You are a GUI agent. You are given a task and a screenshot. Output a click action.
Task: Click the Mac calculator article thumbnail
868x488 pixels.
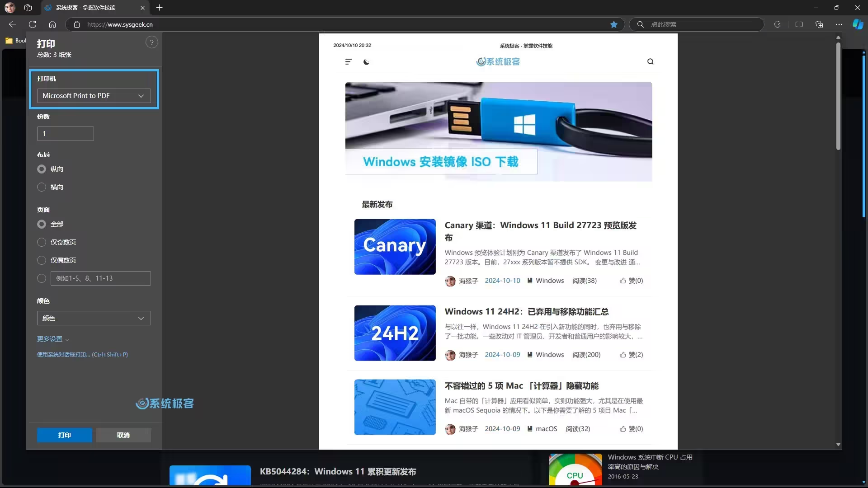[x=395, y=407]
